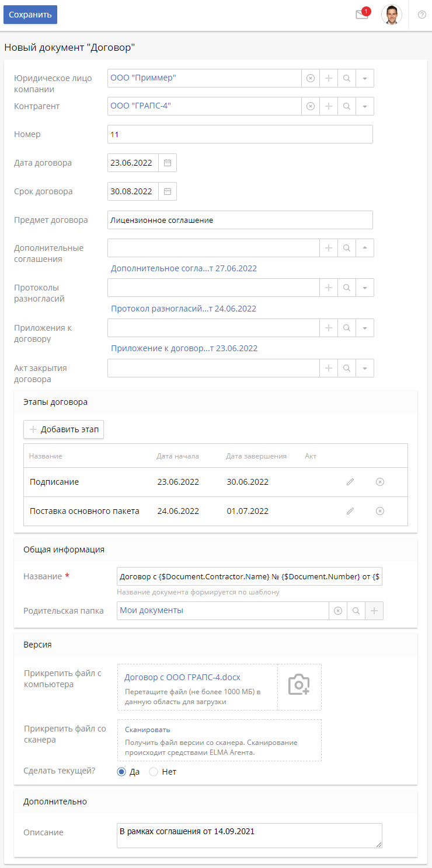Click the Сохранить button
This screenshot has width=432, height=868.
coord(30,14)
